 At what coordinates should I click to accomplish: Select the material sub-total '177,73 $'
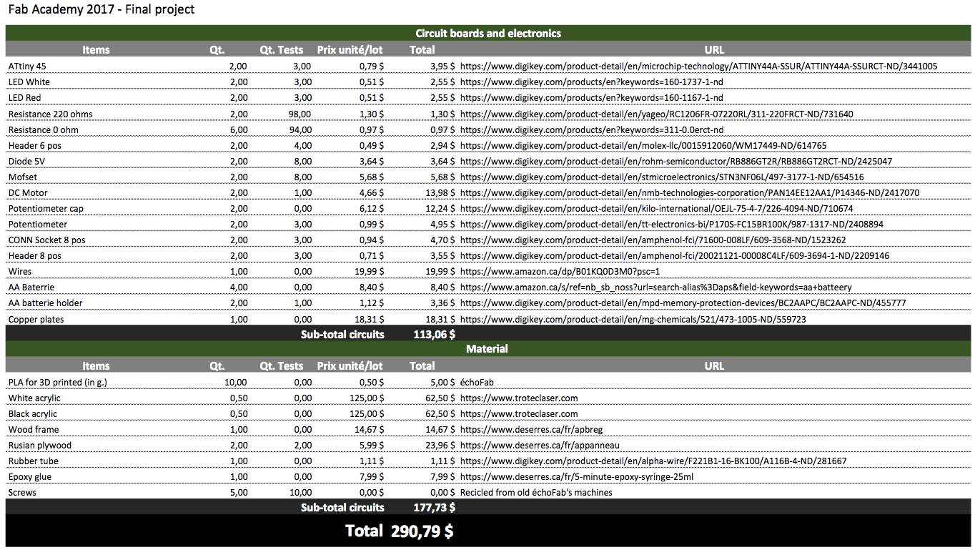(x=435, y=508)
